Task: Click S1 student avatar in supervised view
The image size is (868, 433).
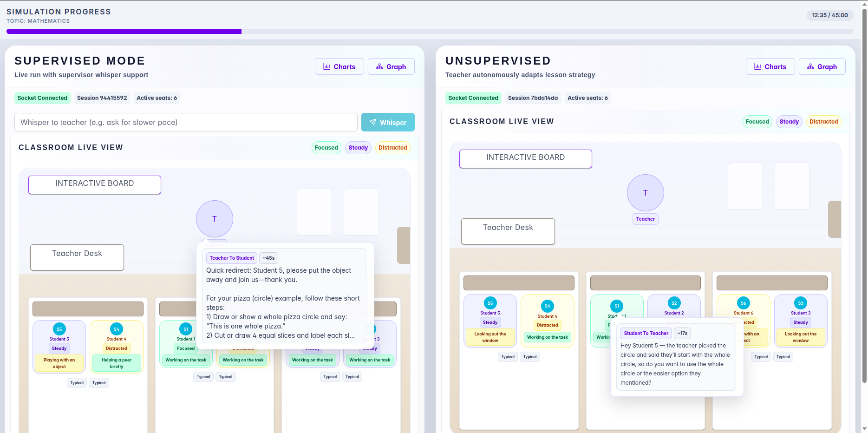Action: [186, 329]
